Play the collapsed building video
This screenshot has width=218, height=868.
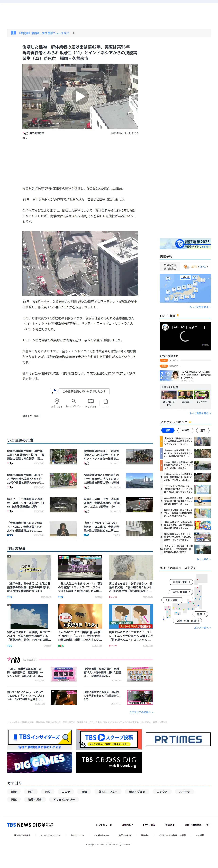[80, 96]
